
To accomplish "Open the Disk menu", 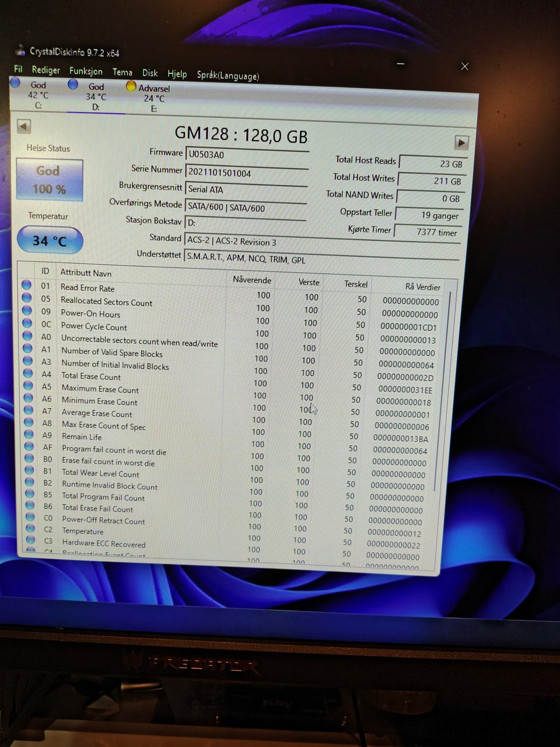I will coord(150,73).
